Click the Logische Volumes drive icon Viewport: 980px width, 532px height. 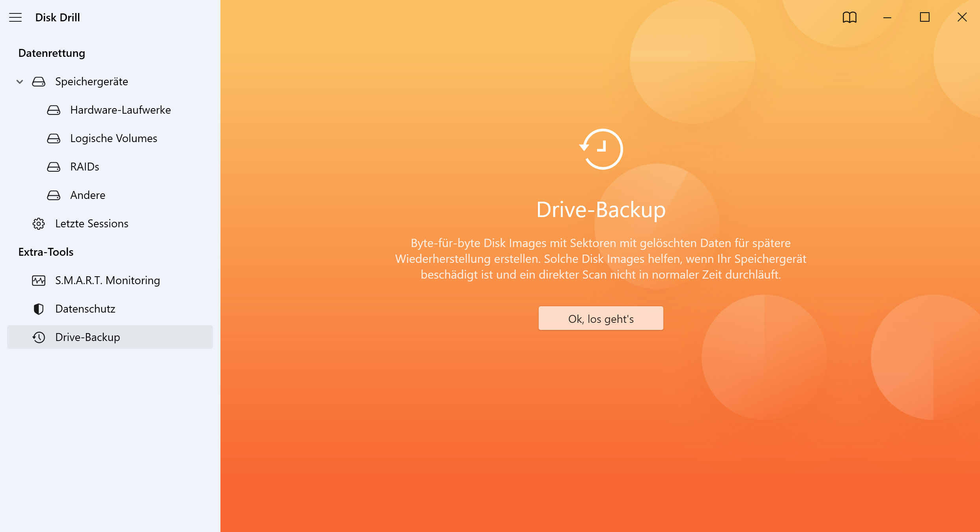coord(54,139)
